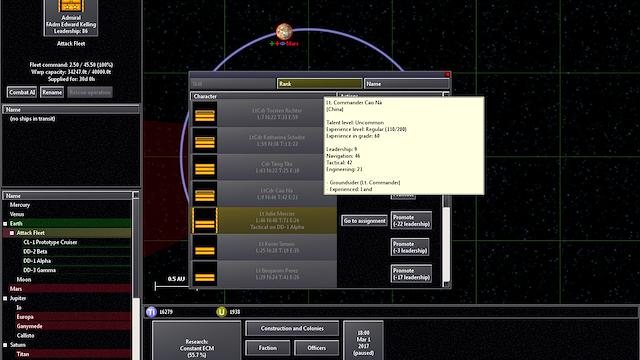The image size is (640, 360).
Task: Select Saturn in the bodies list
Action: 67,345
